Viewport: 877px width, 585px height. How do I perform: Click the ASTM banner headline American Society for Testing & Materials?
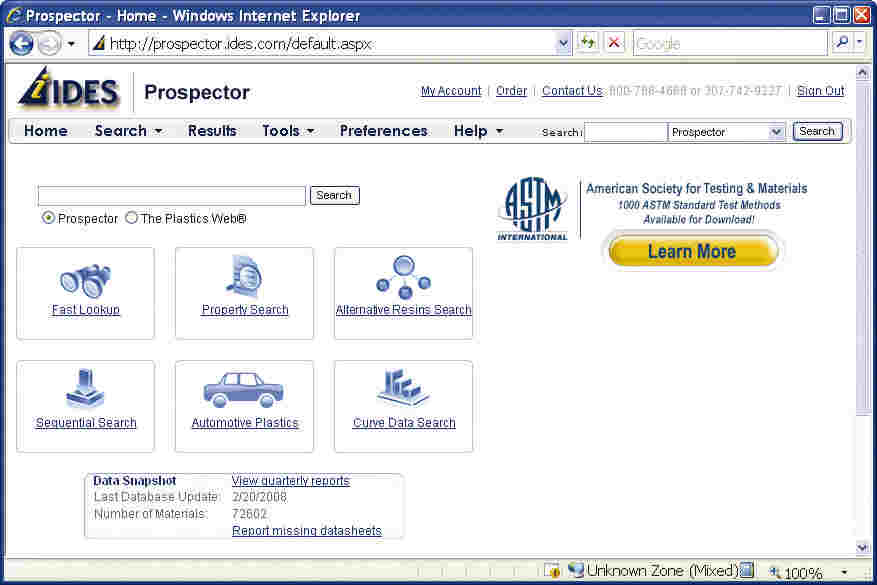tap(696, 188)
